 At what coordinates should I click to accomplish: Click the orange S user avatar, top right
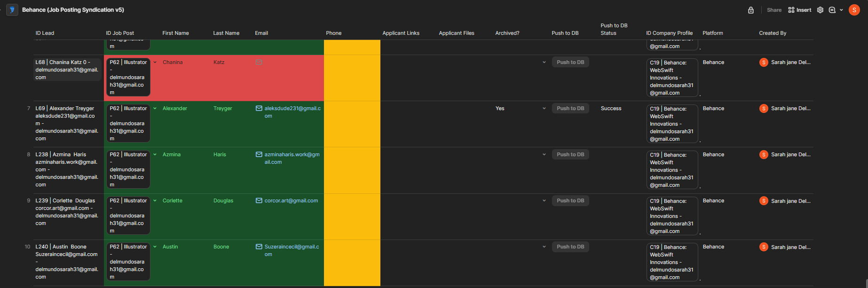[854, 10]
